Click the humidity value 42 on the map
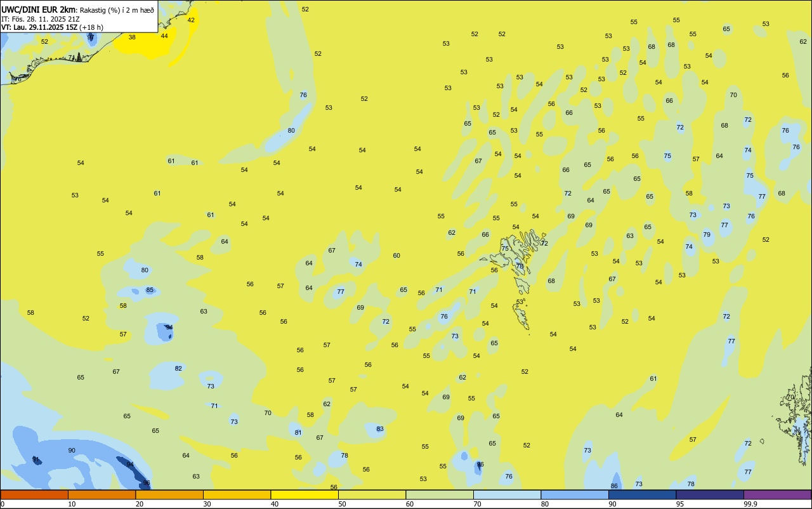 pyautogui.click(x=191, y=20)
